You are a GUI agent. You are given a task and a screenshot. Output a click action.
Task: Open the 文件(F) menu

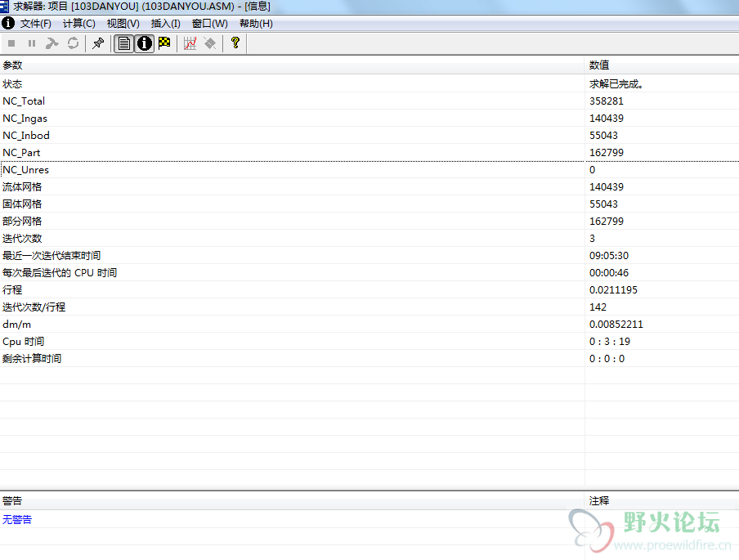point(35,24)
